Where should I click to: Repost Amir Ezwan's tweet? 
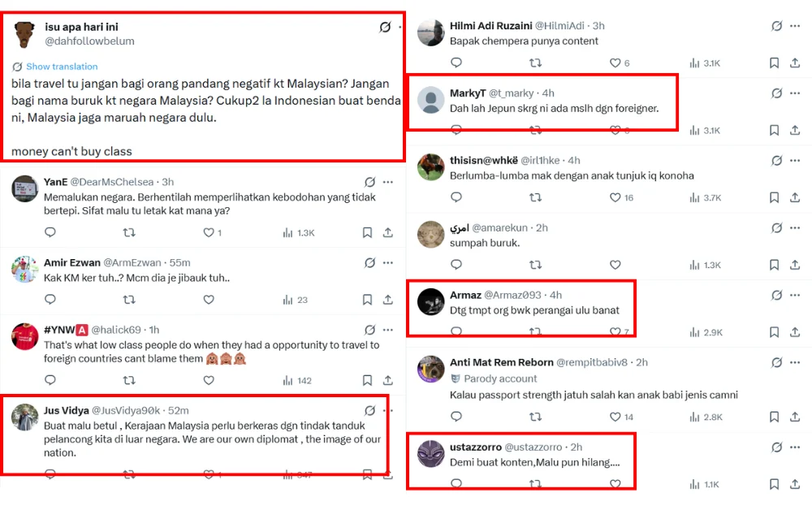(x=129, y=300)
